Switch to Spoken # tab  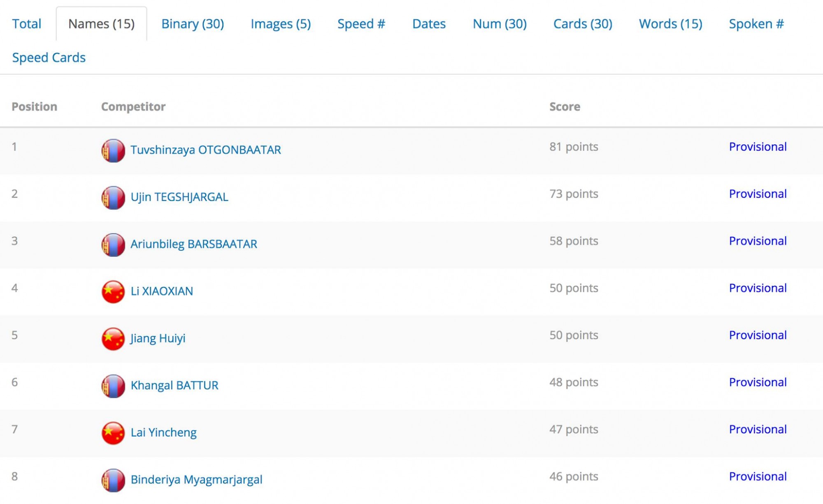point(756,24)
